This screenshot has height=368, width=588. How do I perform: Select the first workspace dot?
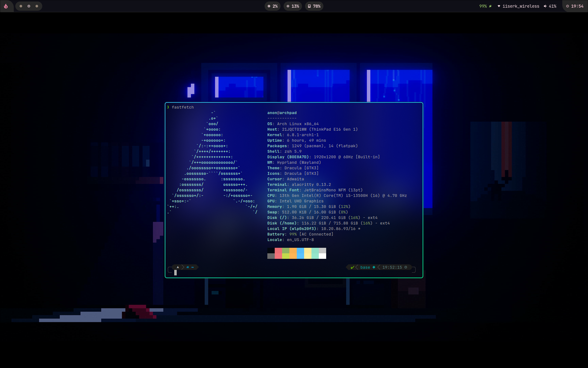tap(21, 6)
